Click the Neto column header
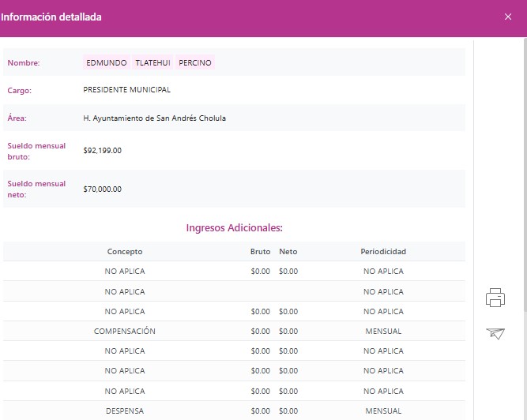Viewport: 527px width, 420px height. tap(288, 252)
